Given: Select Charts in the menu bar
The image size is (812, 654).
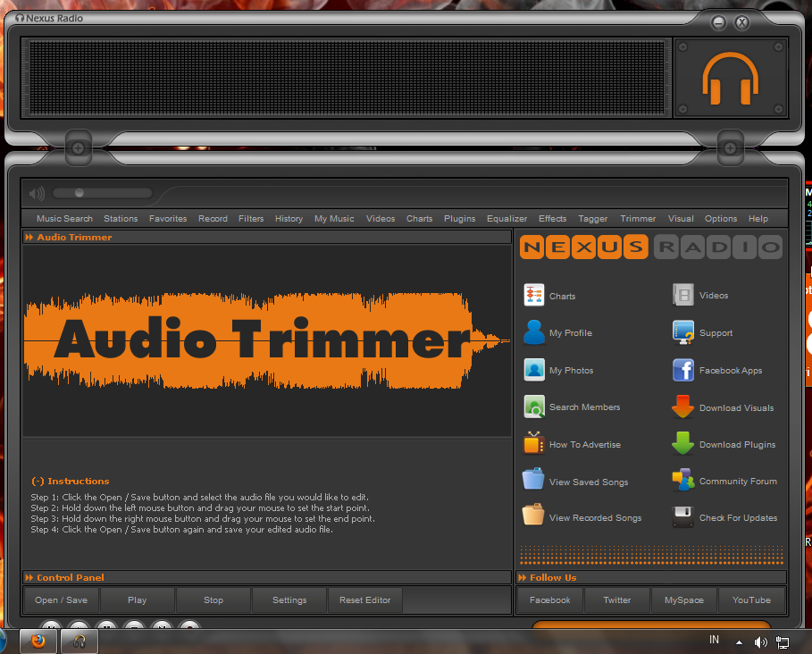Looking at the screenshot, I should (x=420, y=219).
